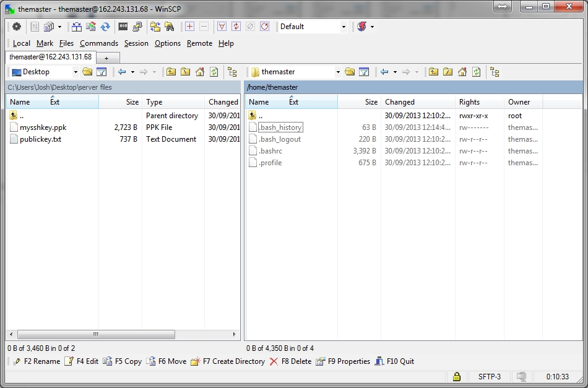Screen dimensions: 588x388
Task: Go to remote home directory icon
Action: click(462, 72)
